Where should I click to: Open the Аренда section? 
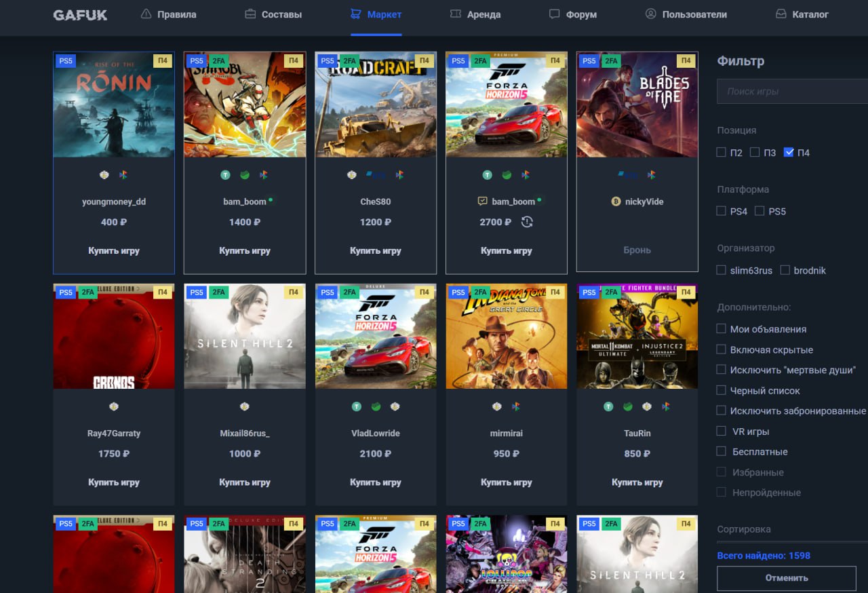click(475, 14)
